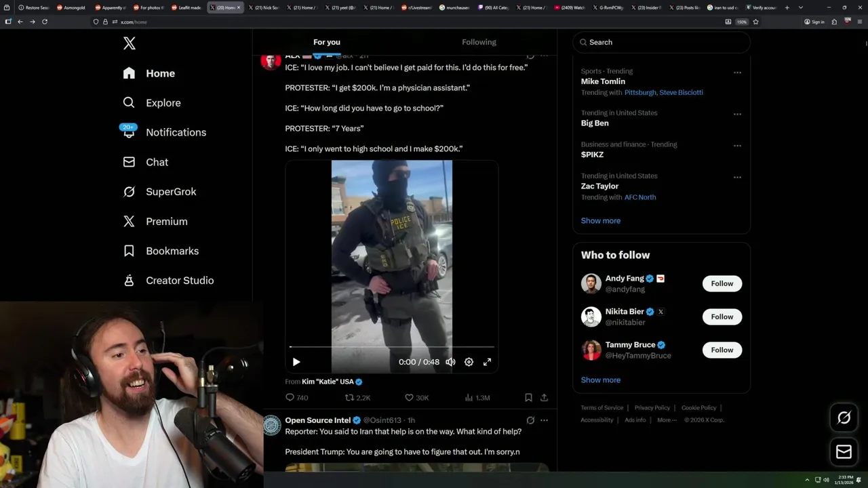Open more options on Open Source Intel post
The image size is (868, 488).
(544, 420)
